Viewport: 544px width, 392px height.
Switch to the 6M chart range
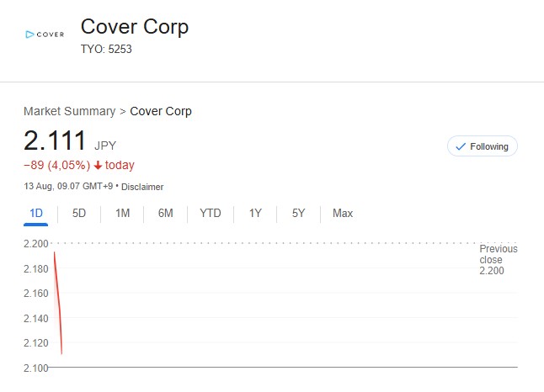point(166,213)
